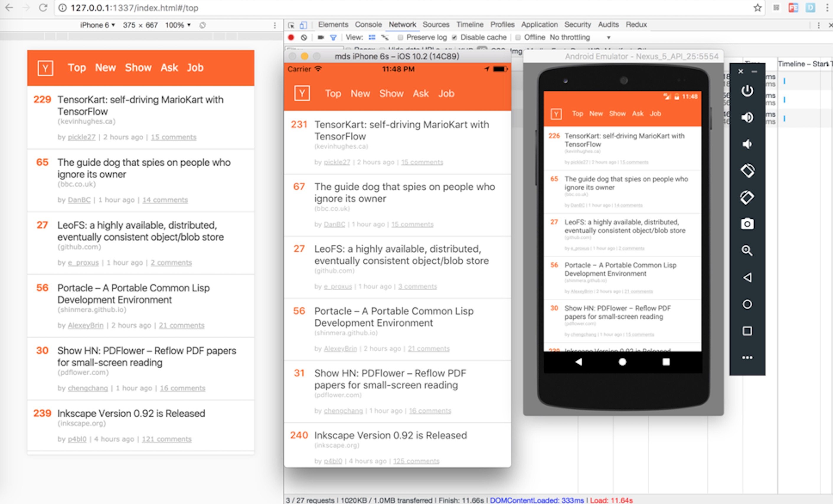Uncheck the Disable cache checkbox
Screen dimensions: 833x504
(x=454, y=37)
